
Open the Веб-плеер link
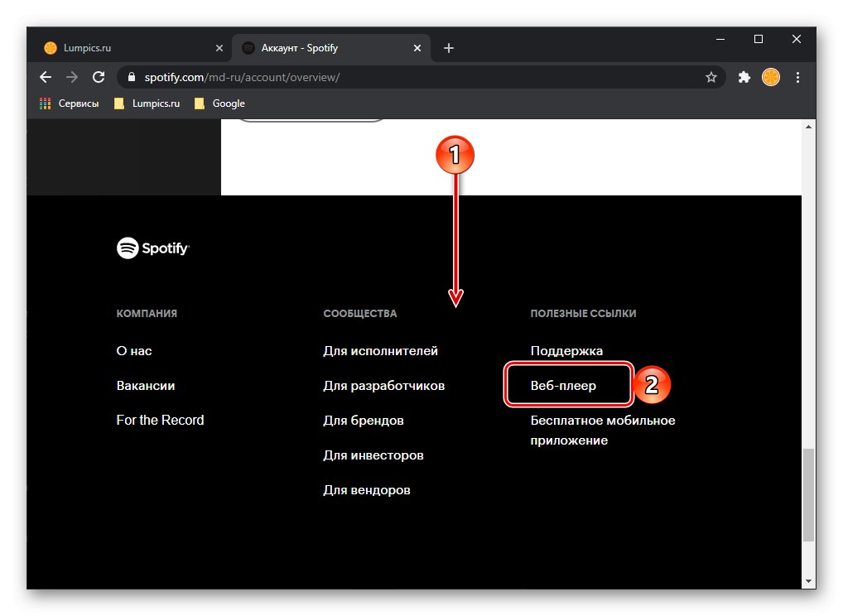(563, 386)
